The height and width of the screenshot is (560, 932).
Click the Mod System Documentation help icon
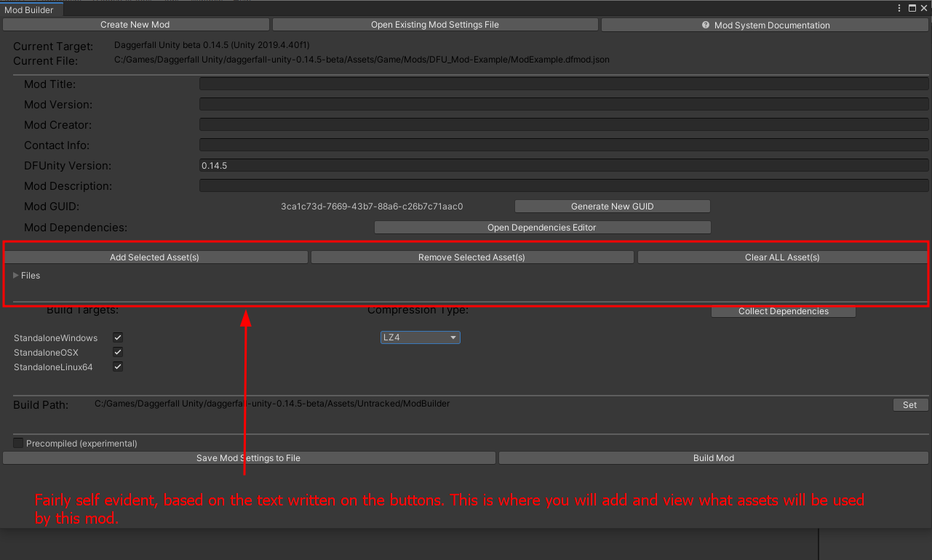click(706, 25)
